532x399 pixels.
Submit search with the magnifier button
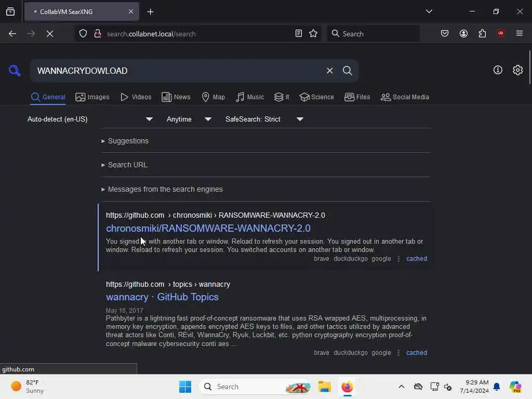pyautogui.click(x=347, y=71)
